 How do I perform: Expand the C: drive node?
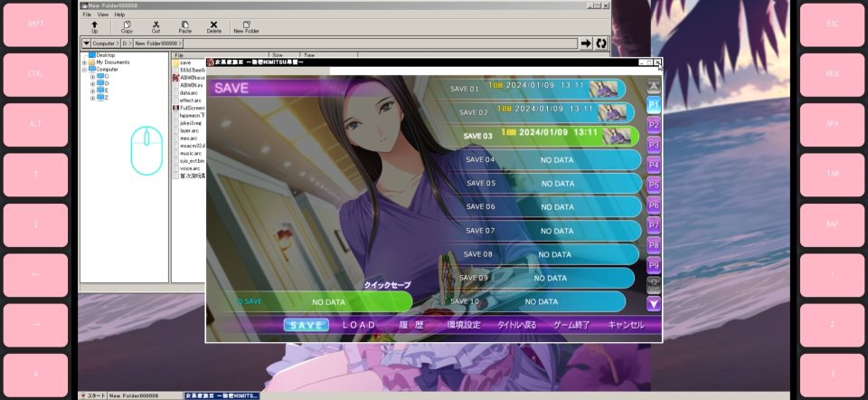tap(92, 76)
